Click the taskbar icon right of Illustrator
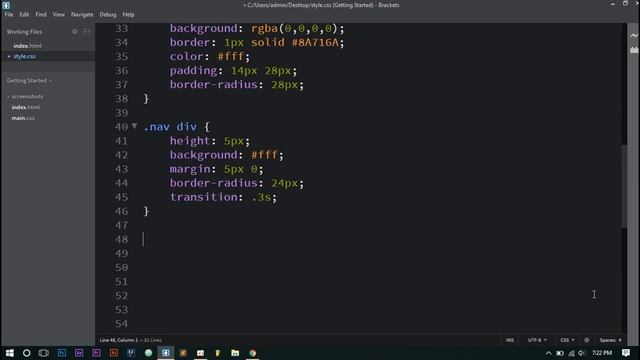The image size is (640, 360). [x=131, y=353]
